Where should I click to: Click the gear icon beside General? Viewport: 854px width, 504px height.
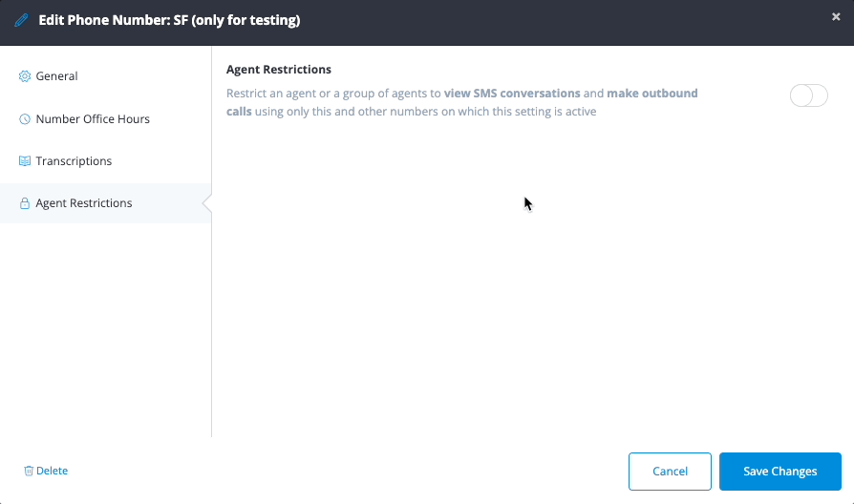tap(25, 76)
